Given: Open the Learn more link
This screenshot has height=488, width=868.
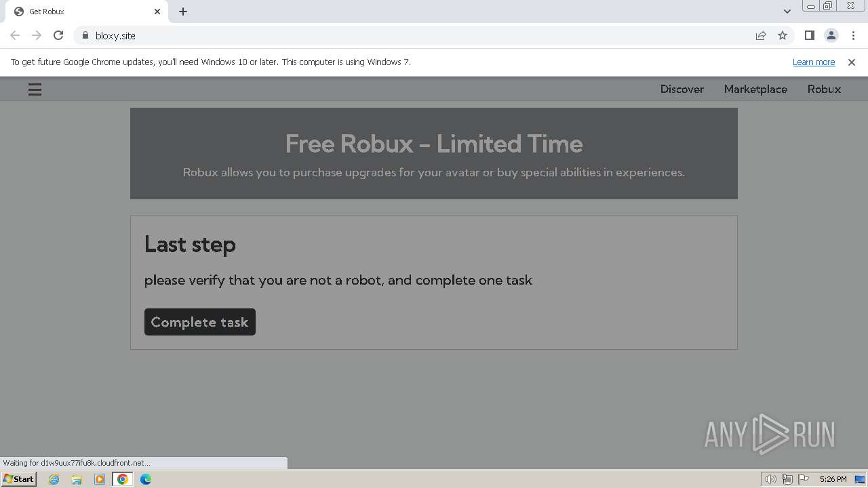Looking at the screenshot, I should coord(814,62).
